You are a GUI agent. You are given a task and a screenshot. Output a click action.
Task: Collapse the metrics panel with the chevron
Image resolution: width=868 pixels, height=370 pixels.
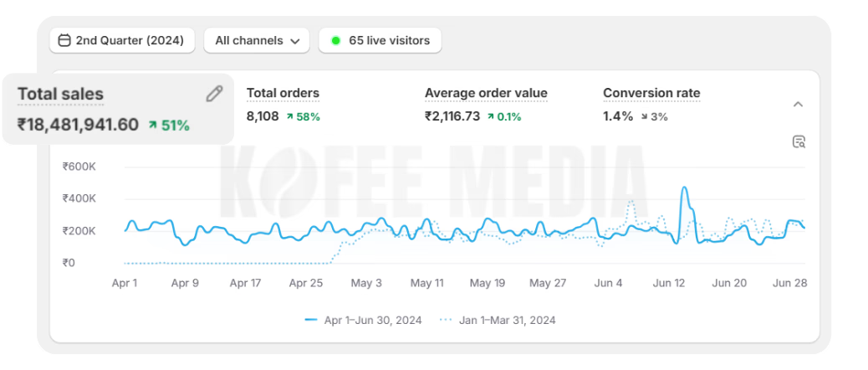[798, 105]
